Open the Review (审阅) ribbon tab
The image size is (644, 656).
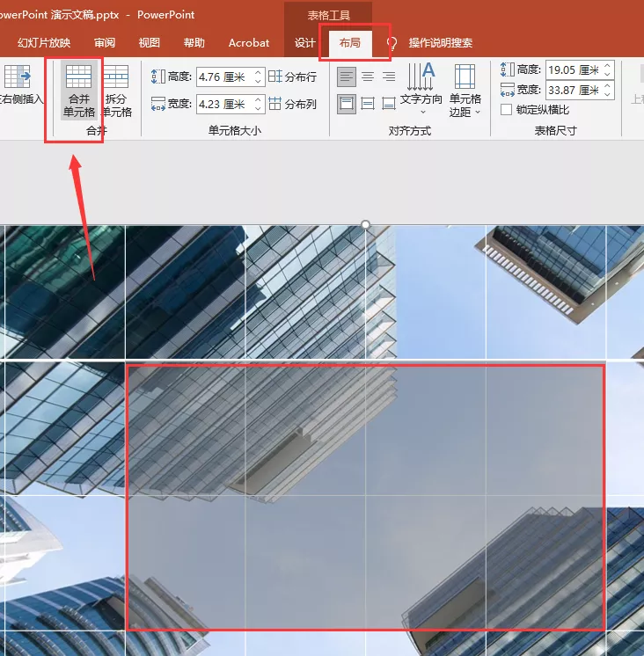click(105, 43)
